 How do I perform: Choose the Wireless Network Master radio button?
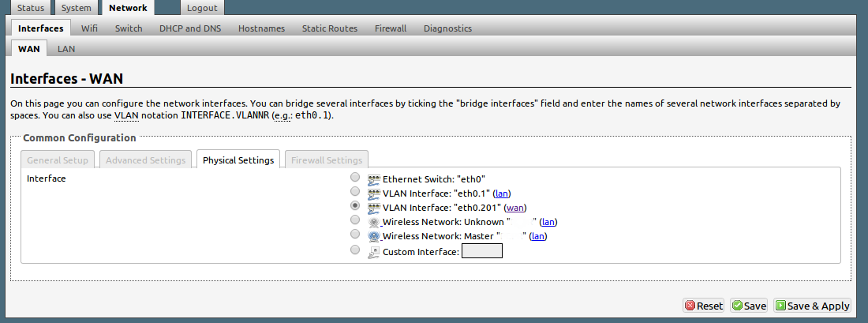click(355, 235)
